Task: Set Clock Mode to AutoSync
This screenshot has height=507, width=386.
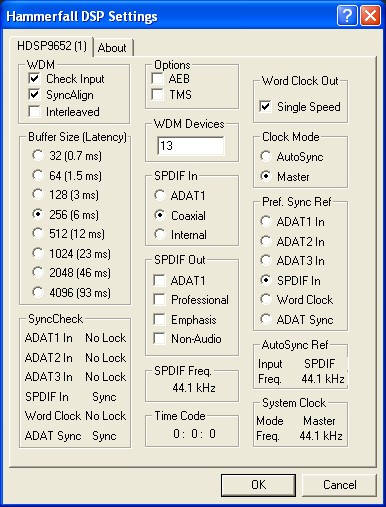Action: [x=266, y=156]
